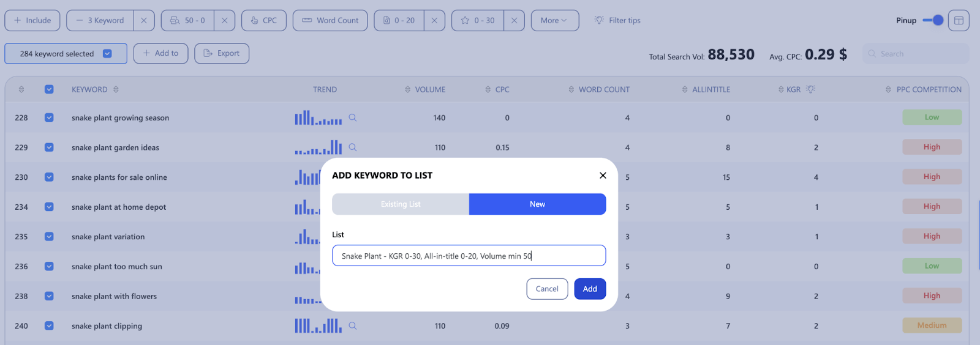View trend chart for snake plant growing season
Viewport: 980px width, 345px height.
[318, 117]
